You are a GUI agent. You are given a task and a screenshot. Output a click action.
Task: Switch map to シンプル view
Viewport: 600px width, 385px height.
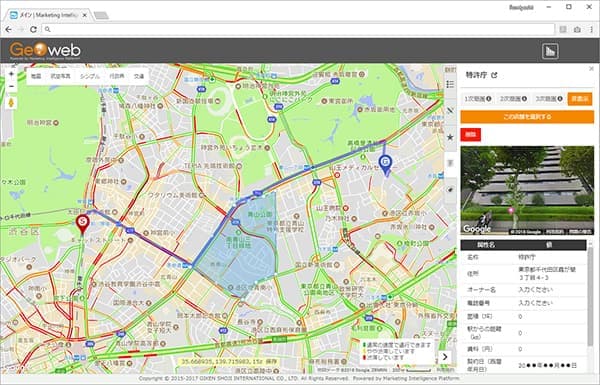point(90,76)
